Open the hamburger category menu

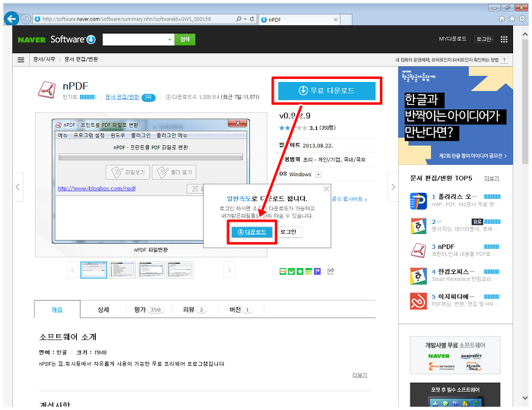[x=21, y=60]
